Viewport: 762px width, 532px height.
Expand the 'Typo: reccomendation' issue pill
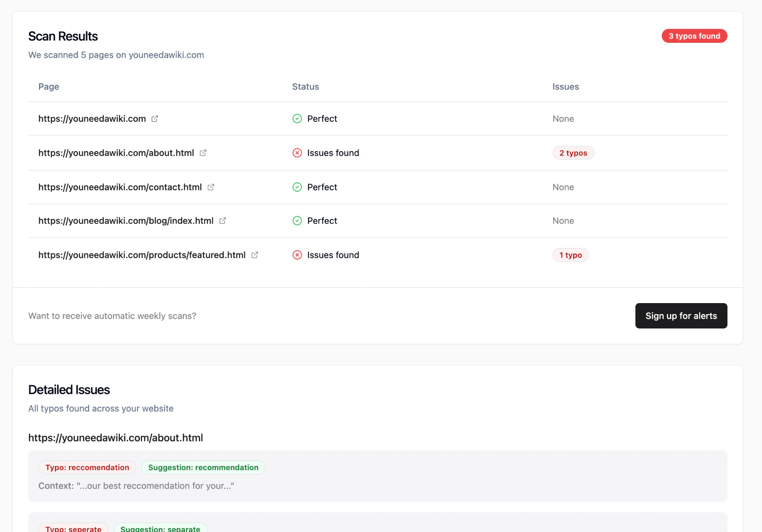point(87,467)
